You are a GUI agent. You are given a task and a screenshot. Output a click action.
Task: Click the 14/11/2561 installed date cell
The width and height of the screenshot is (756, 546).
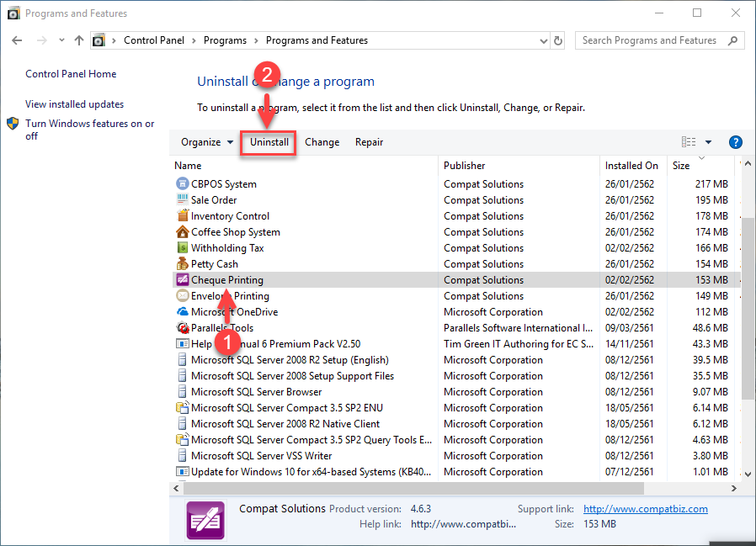[629, 343]
